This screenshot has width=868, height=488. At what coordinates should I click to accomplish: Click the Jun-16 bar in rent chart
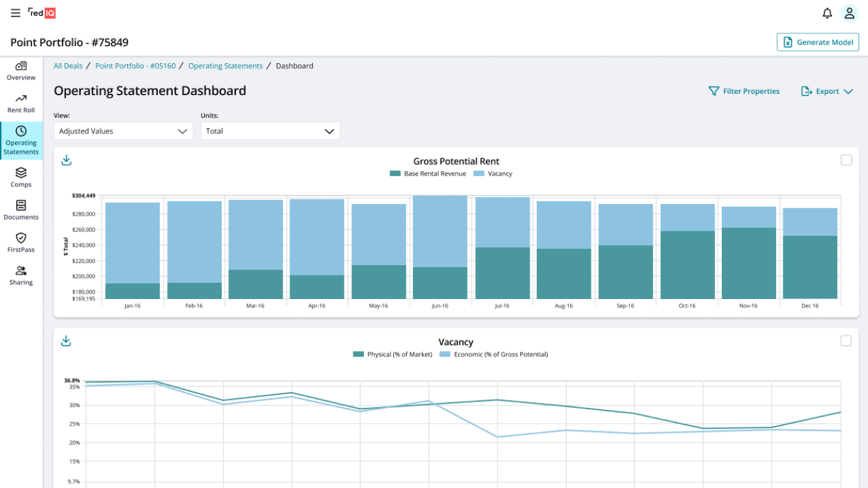440,247
